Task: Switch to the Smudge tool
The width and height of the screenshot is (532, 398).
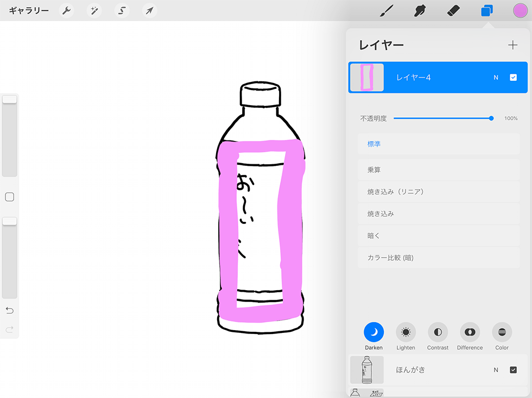Action: (x=420, y=10)
